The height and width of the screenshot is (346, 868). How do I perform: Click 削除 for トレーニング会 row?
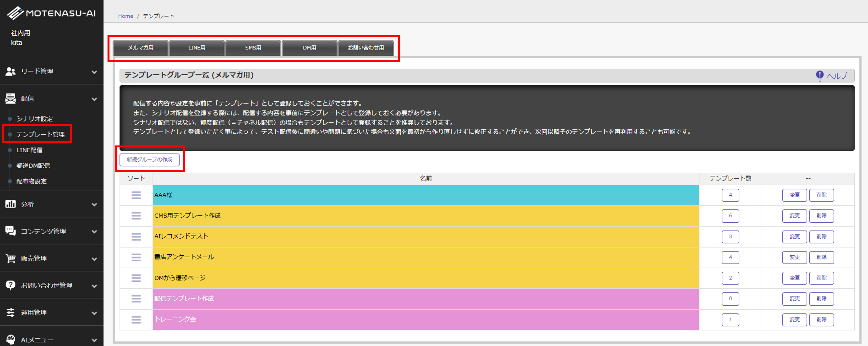[x=821, y=319]
